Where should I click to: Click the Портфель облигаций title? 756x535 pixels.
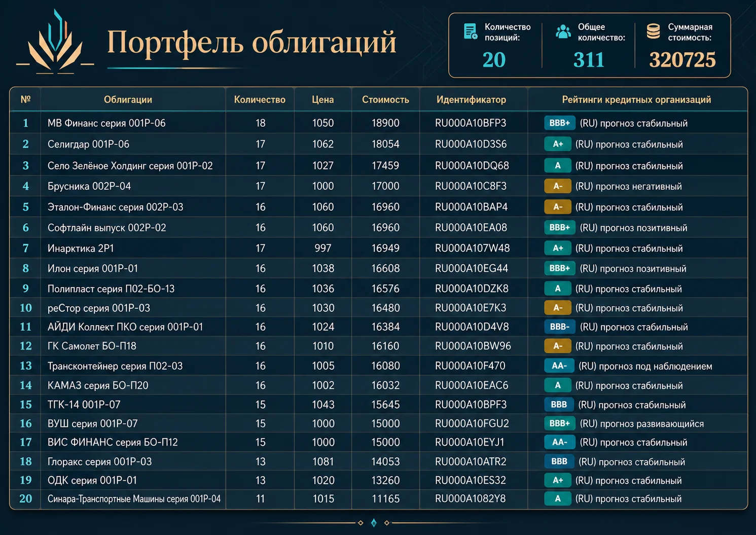[251, 43]
